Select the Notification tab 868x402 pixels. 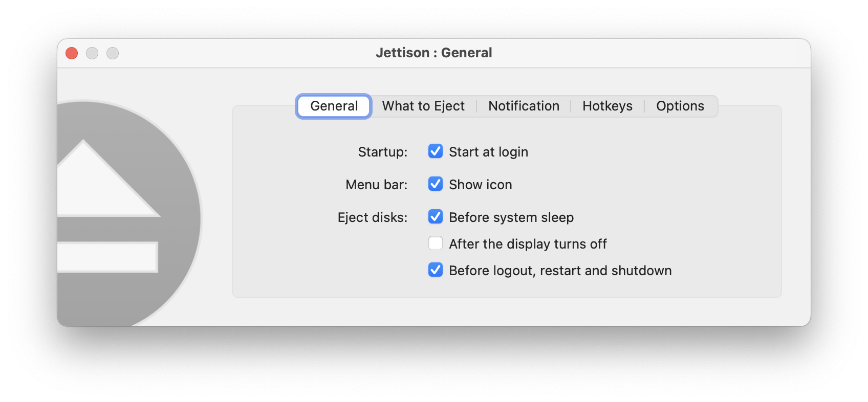point(524,106)
